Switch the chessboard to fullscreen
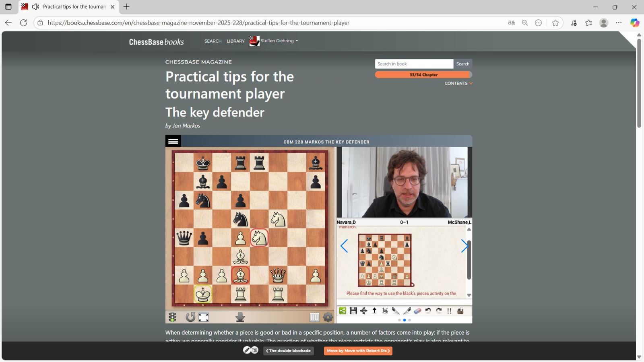 click(204, 317)
